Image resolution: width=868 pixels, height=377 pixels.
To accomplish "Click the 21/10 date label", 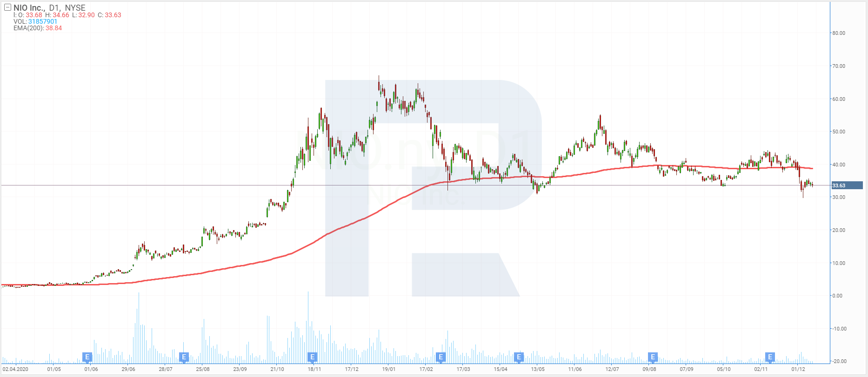I will tap(277, 370).
